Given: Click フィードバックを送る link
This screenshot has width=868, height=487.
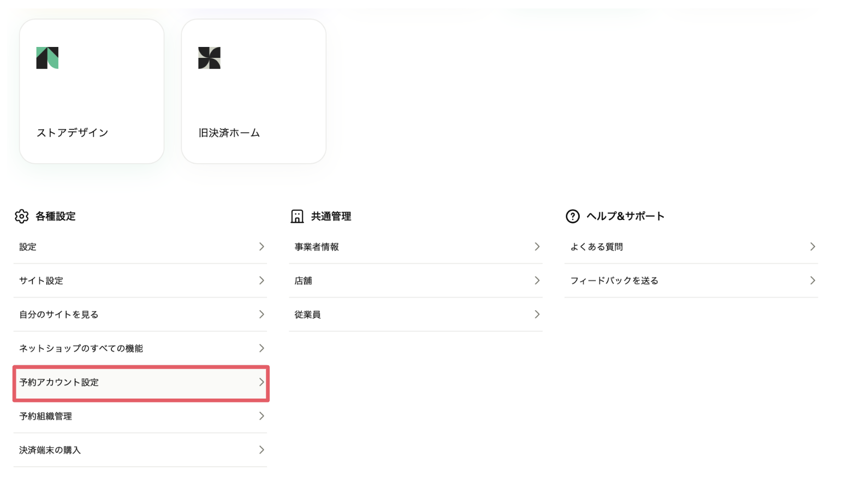Looking at the screenshot, I should tap(614, 281).
